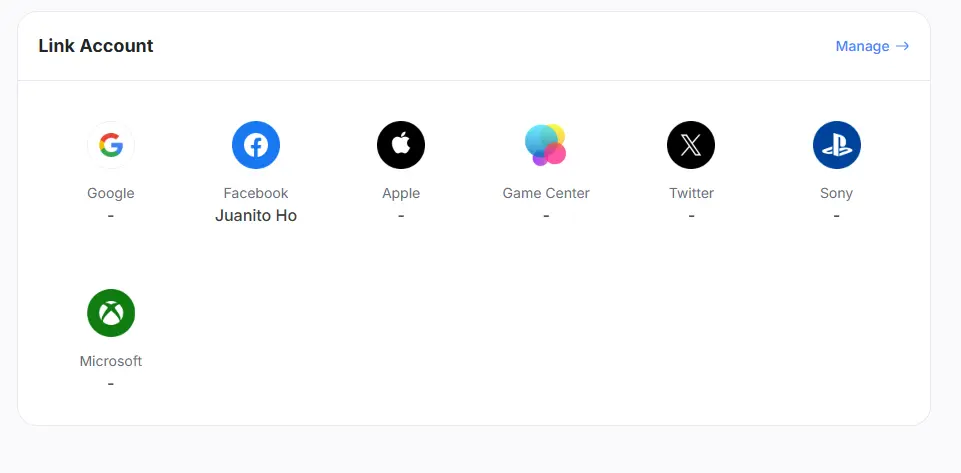Click the linked name Juanito Ho

[256, 215]
